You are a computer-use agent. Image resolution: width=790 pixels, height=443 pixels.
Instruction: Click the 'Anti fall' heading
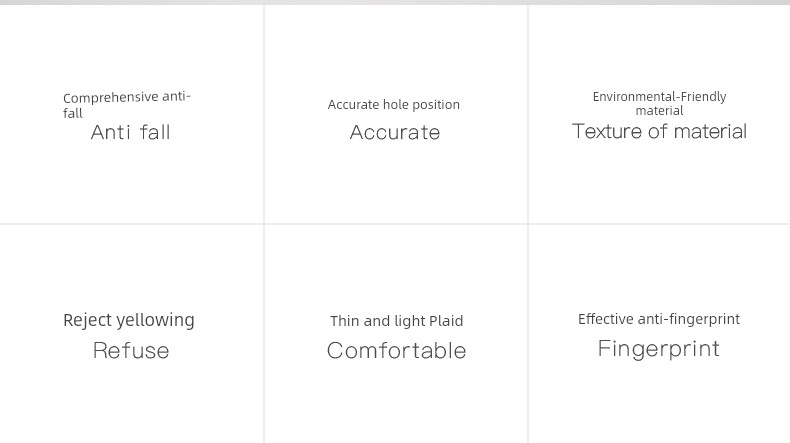pyautogui.click(x=130, y=133)
